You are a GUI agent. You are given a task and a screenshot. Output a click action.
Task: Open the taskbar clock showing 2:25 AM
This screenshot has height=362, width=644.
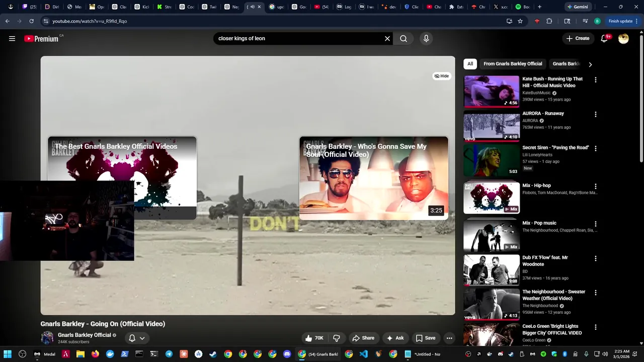coord(622,354)
